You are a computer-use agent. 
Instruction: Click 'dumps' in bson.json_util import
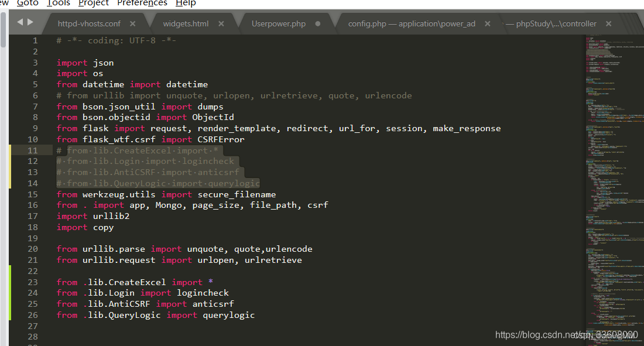coord(210,107)
